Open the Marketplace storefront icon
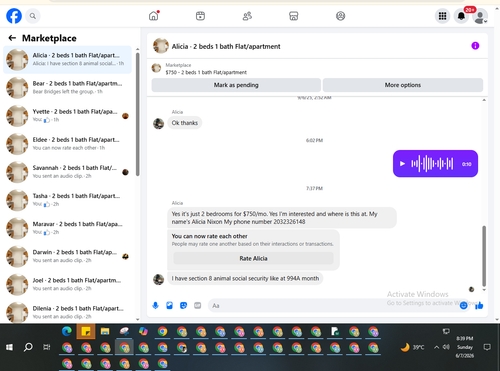Screen dimensions: 500x371 (x=294, y=16)
